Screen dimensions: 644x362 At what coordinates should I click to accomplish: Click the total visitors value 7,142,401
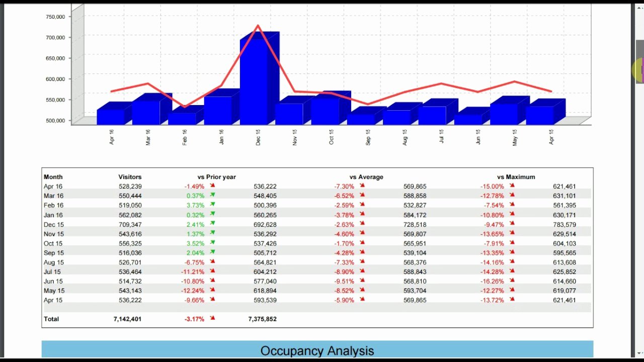pos(127,319)
